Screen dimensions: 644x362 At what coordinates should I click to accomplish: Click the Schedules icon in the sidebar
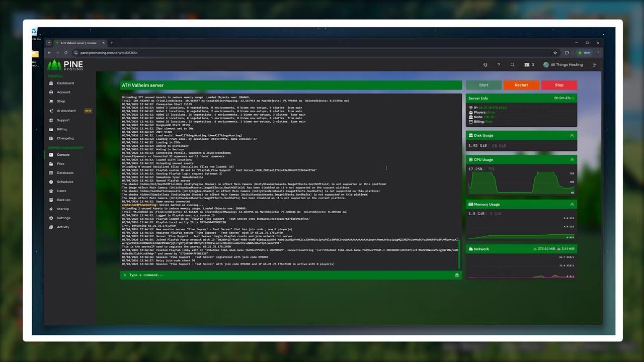pyautogui.click(x=51, y=182)
